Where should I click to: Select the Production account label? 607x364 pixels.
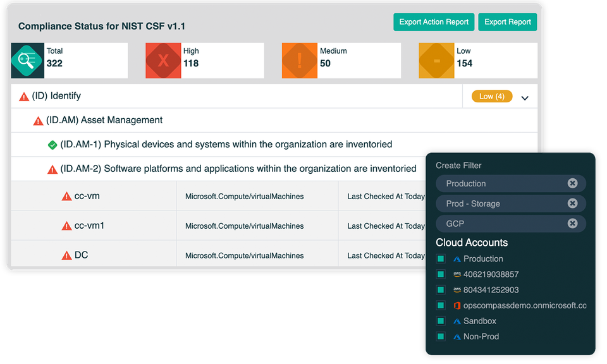click(x=483, y=259)
